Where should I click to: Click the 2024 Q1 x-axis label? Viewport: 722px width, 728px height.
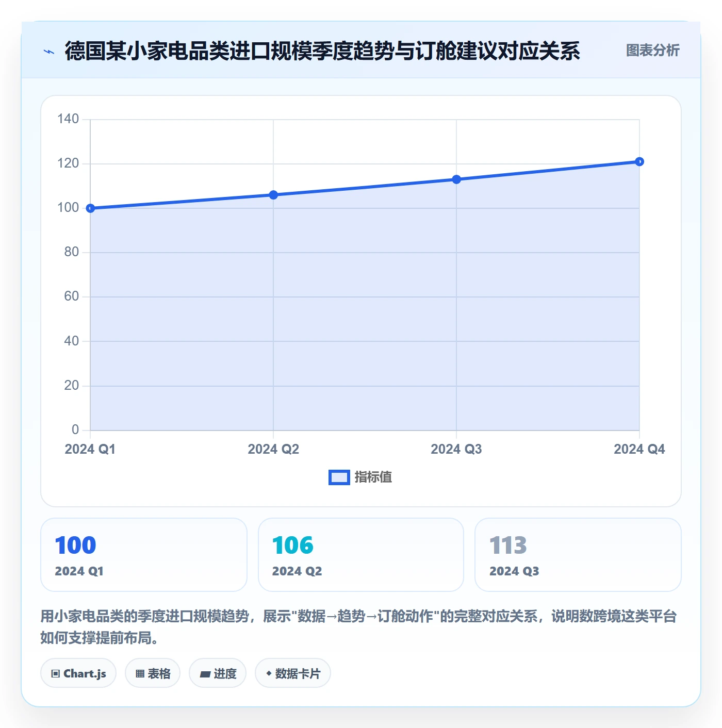tap(90, 449)
